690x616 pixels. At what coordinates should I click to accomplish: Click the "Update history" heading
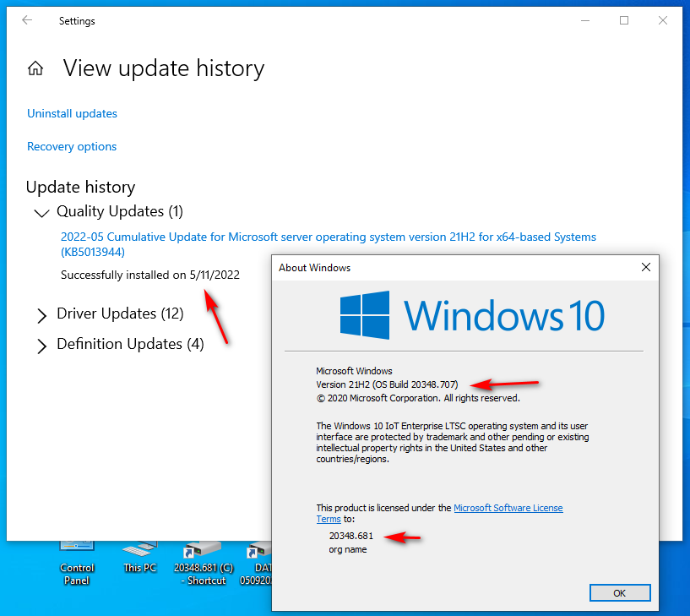[x=80, y=187]
